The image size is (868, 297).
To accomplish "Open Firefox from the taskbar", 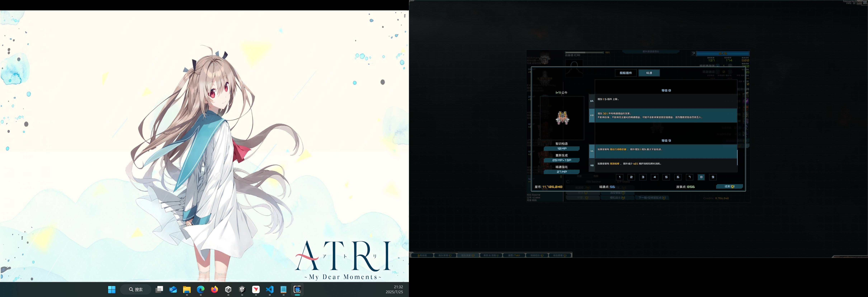I will pyautogui.click(x=214, y=290).
